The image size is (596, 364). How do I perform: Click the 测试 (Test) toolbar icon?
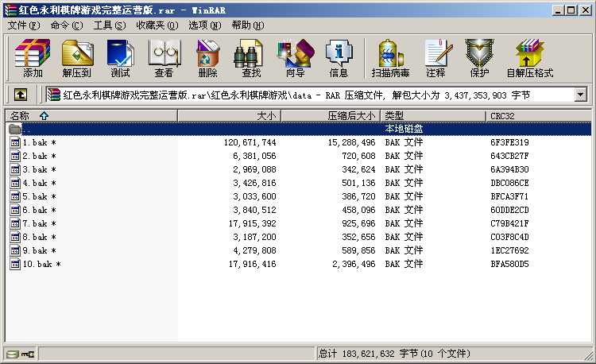tap(120, 58)
